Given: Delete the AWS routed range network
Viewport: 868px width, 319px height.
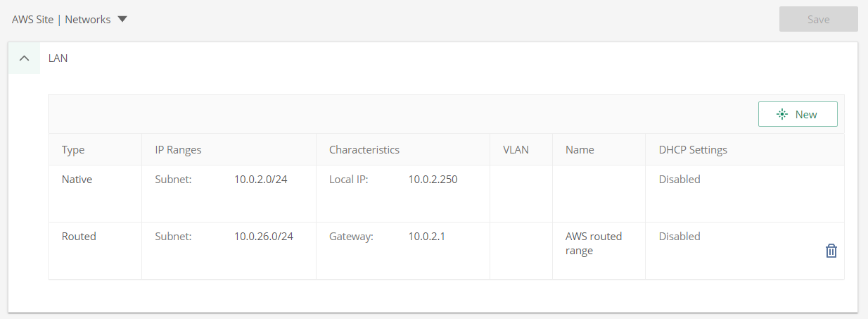Looking at the screenshot, I should pyautogui.click(x=831, y=251).
